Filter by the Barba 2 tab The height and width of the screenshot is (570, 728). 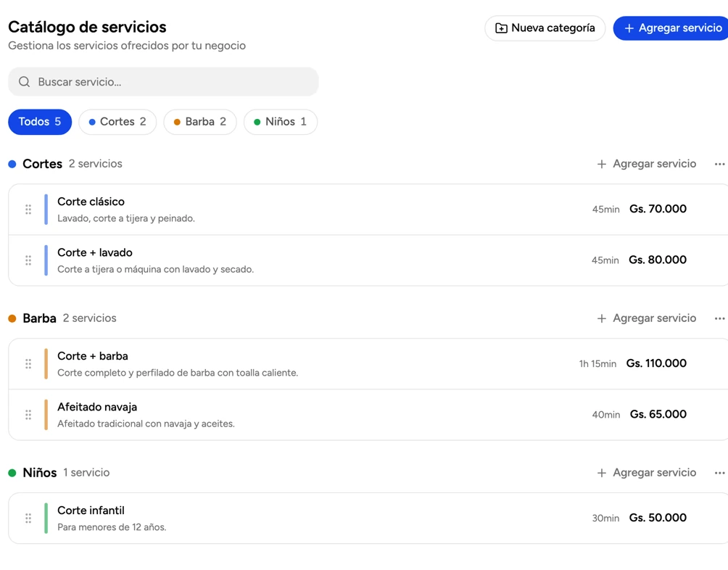[200, 122]
